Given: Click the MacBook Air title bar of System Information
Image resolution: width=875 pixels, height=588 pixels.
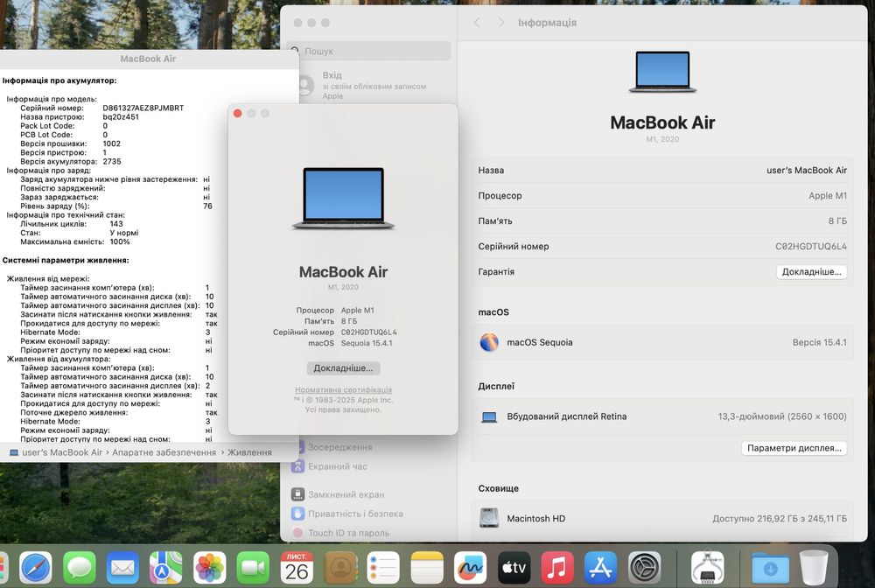Looking at the screenshot, I should 148,59.
